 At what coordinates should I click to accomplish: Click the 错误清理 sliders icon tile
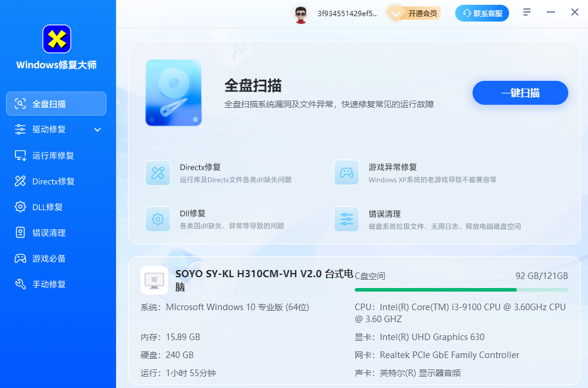pos(346,219)
